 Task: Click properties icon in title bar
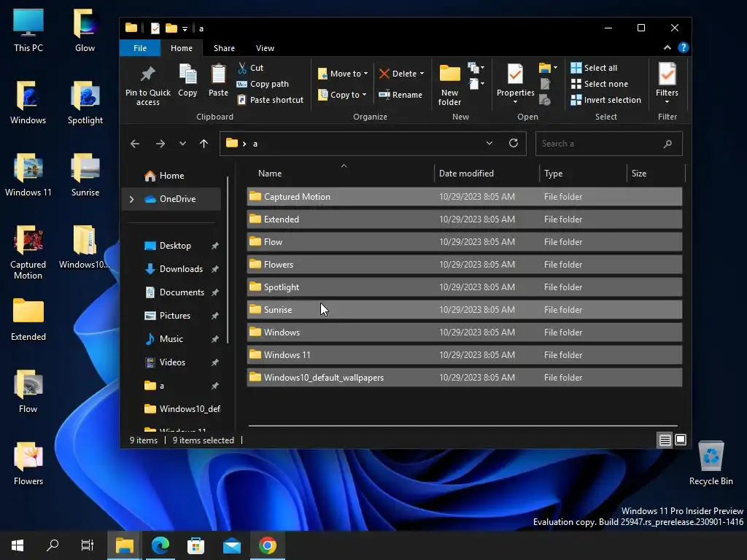(x=155, y=28)
